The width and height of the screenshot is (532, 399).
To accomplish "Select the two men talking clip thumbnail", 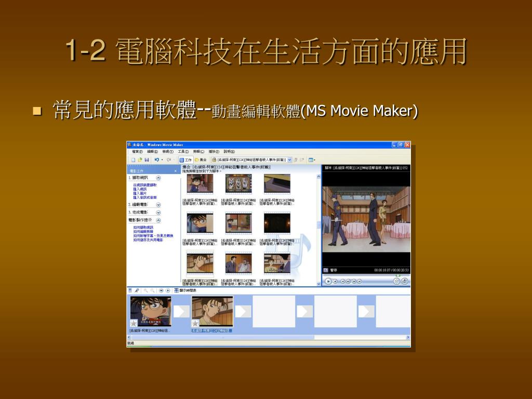I will point(238,263).
